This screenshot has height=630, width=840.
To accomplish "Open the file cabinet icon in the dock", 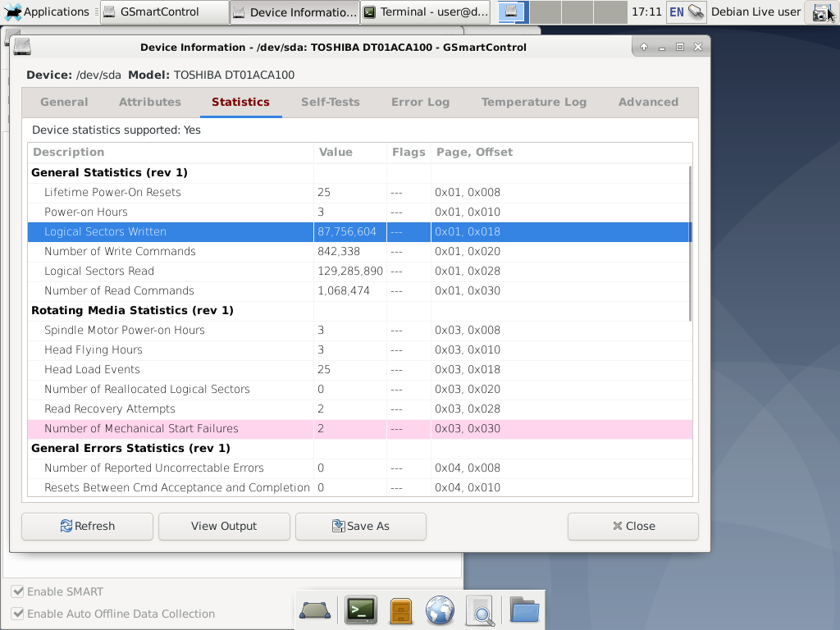I will pos(401,610).
